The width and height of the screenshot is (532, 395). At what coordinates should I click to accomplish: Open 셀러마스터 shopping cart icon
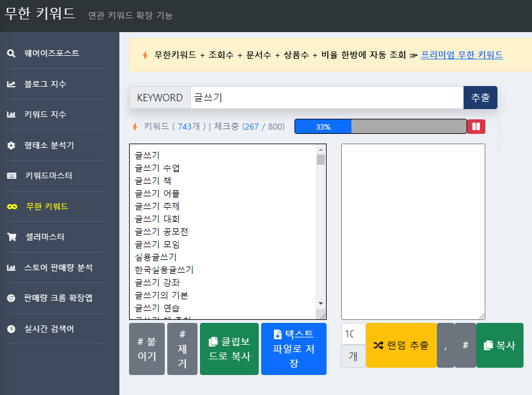click(12, 237)
